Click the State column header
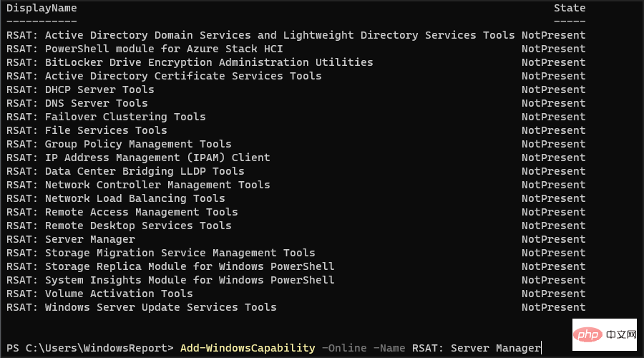 click(570, 8)
